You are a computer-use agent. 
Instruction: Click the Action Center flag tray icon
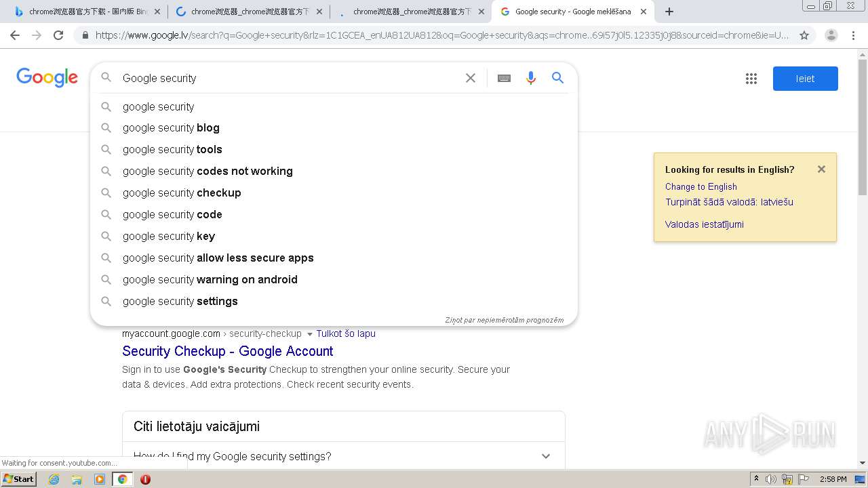click(x=804, y=479)
